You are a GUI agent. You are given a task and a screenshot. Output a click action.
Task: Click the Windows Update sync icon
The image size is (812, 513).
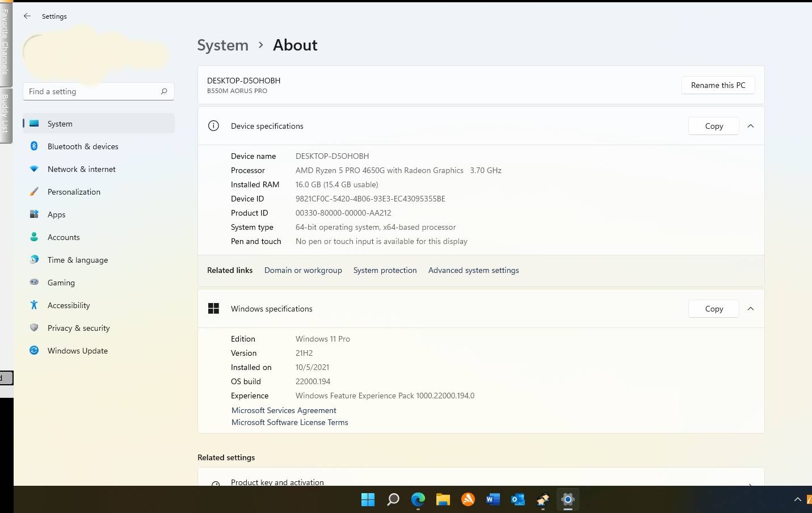[34, 350]
